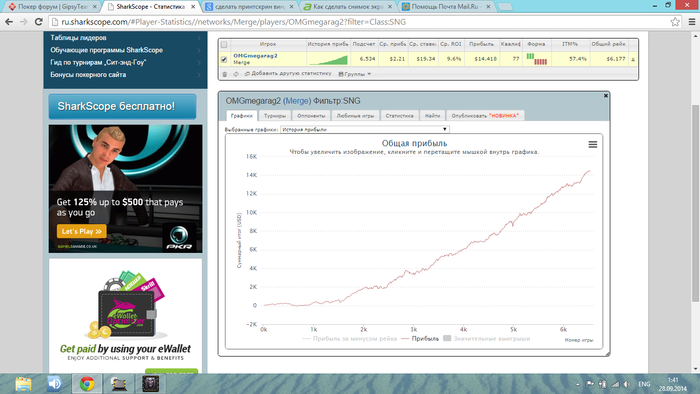The image size is (700, 394).
Task: Close the OMGmegarag2 graph panel
Action: (606, 95)
